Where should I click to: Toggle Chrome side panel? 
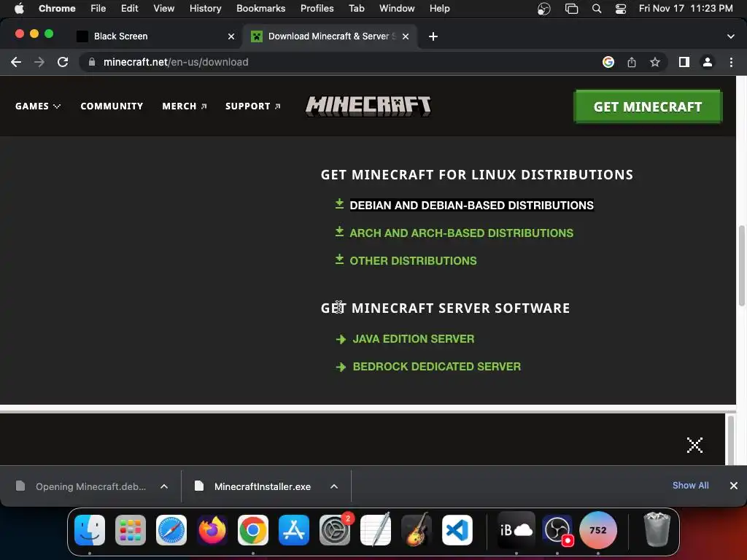pos(684,62)
